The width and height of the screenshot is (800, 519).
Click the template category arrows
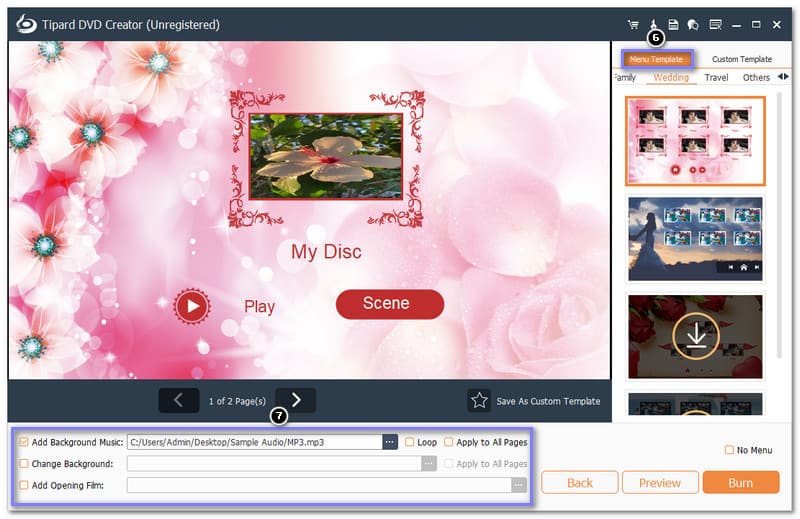(783, 77)
